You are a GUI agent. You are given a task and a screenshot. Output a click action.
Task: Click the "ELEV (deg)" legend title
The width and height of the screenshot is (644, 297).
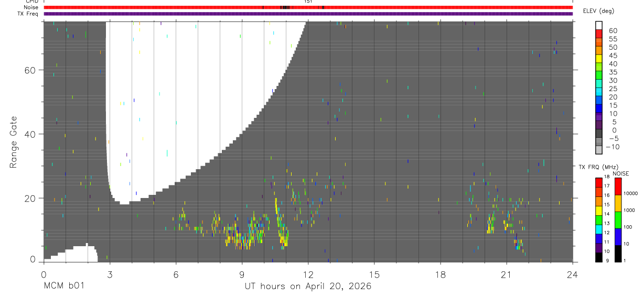pyautogui.click(x=599, y=11)
